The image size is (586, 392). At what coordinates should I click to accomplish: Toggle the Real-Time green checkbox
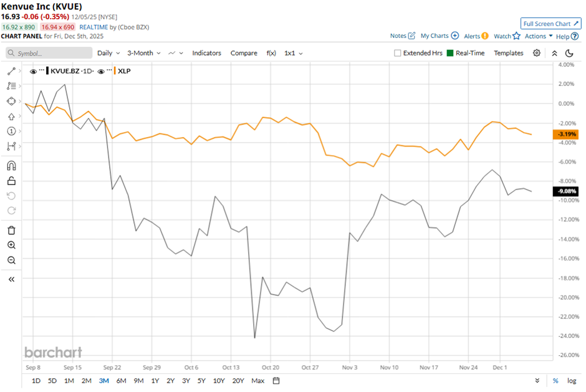click(x=450, y=53)
